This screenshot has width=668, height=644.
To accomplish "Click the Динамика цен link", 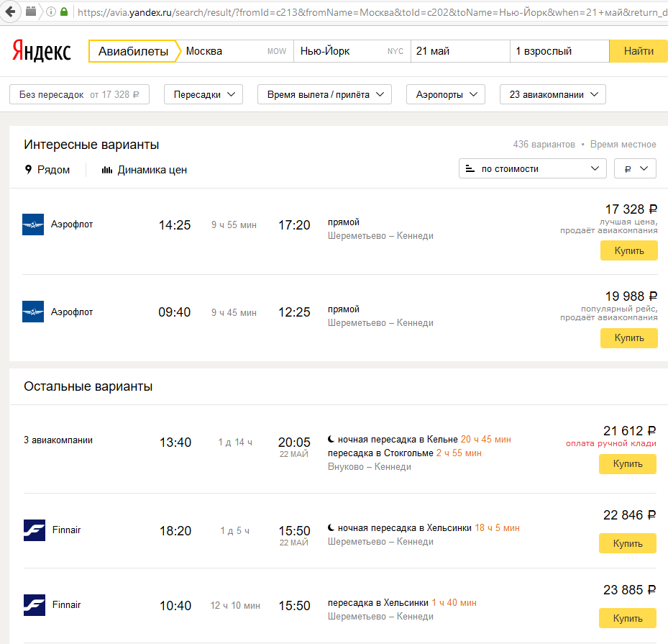I will (152, 170).
